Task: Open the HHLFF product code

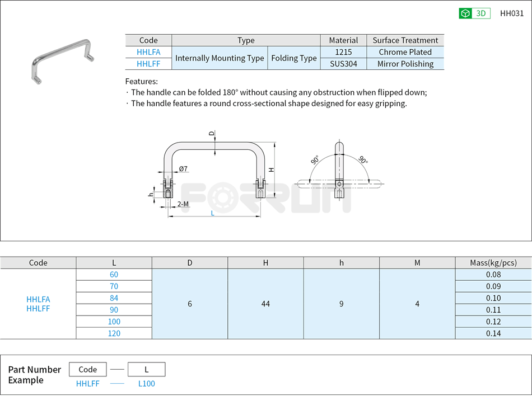Action: point(149,63)
